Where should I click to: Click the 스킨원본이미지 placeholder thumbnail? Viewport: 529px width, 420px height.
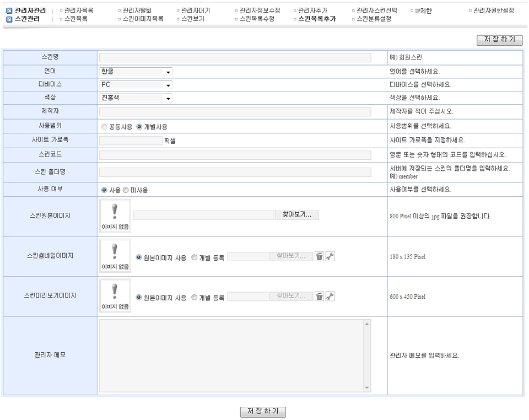(115, 216)
